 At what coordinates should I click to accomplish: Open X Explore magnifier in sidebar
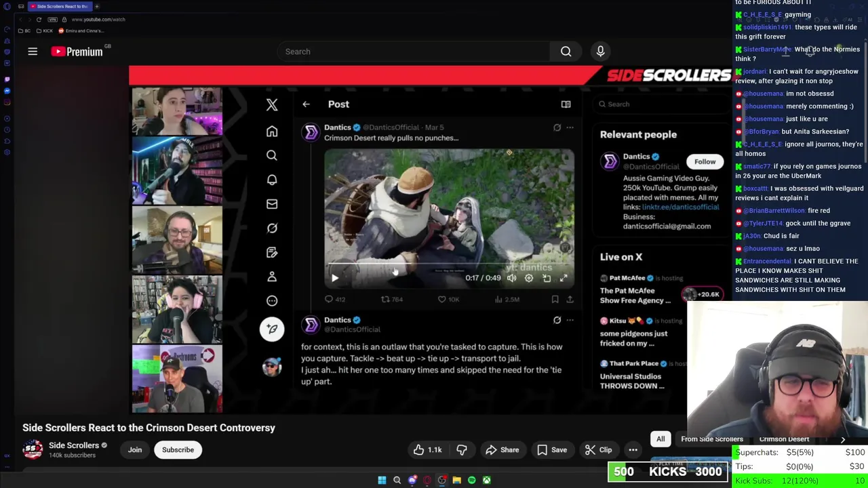coord(272,156)
